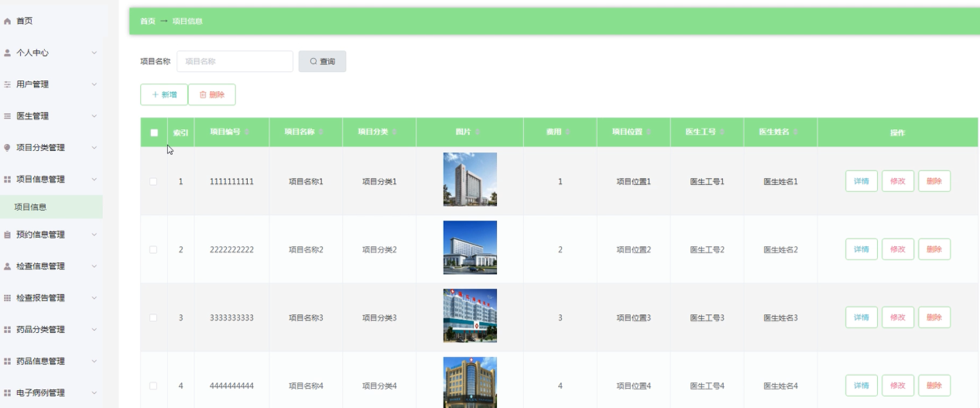Sort by 项目位置 using its sort arrows
Viewport: 980px width, 408px height.
point(649,132)
